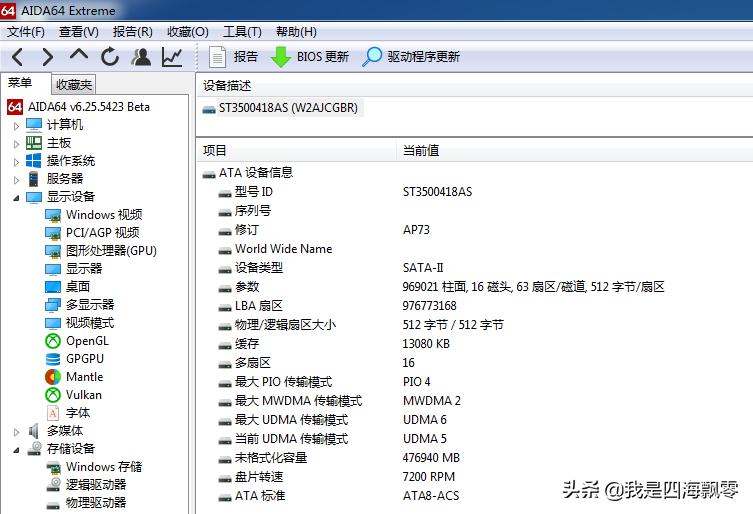Click the 当前值 column header

(421, 150)
